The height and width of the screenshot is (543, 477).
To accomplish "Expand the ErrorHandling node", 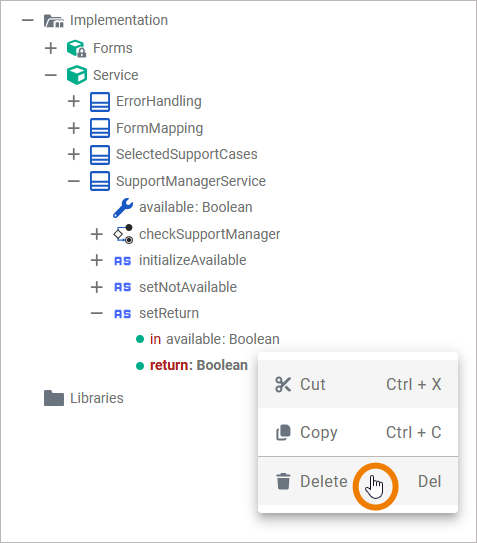I will coord(74,101).
